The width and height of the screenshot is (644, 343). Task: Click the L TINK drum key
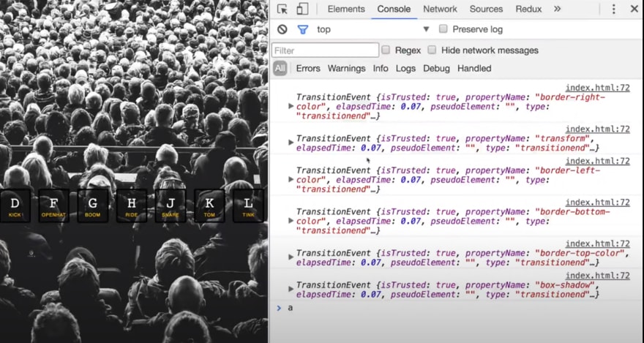248,206
